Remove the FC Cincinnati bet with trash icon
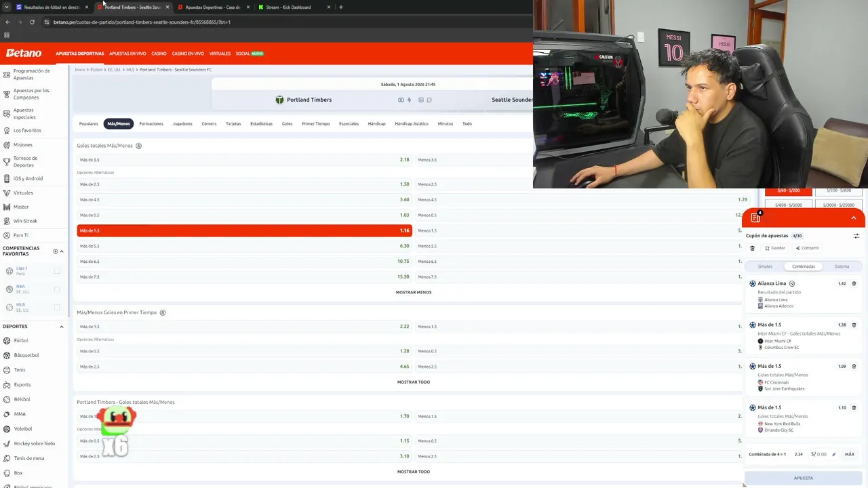The image size is (868, 488). pyautogui.click(x=854, y=366)
